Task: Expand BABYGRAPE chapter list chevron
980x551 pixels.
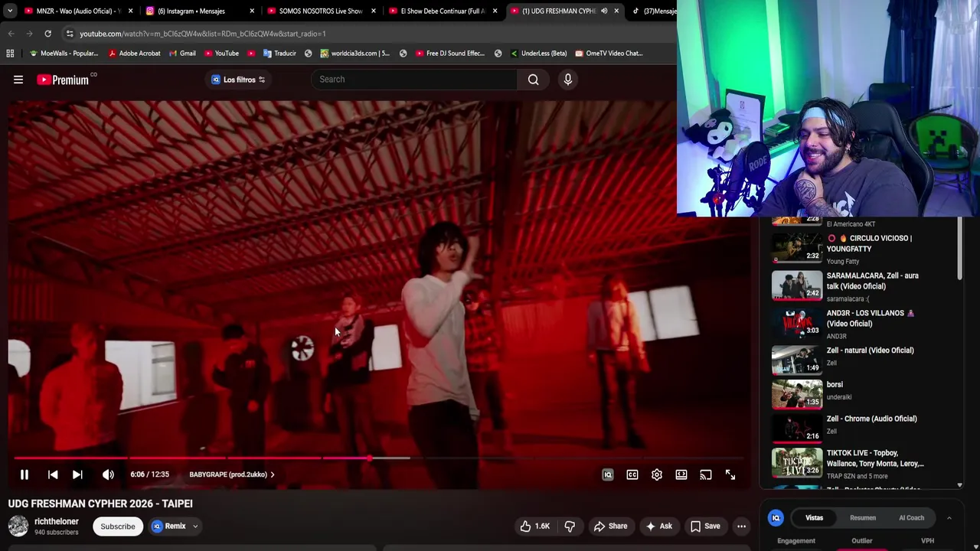Action: [273, 474]
